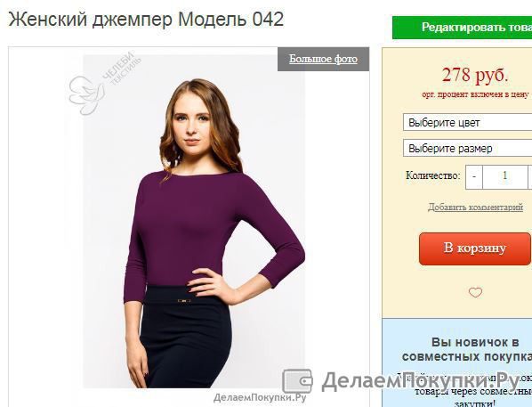This screenshot has width=532, height=407.
Task: Add the item with the В корзину button
Action: point(475,248)
